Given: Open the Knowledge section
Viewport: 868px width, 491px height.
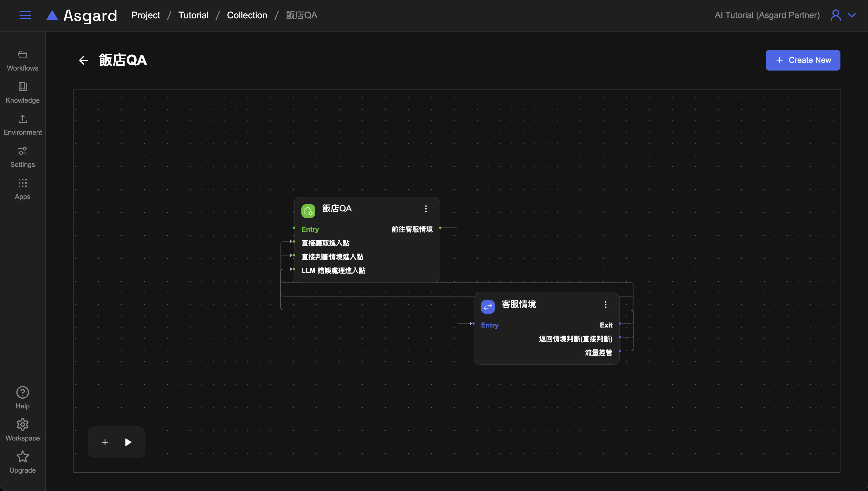Looking at the screenshot, I should (23, 93).
